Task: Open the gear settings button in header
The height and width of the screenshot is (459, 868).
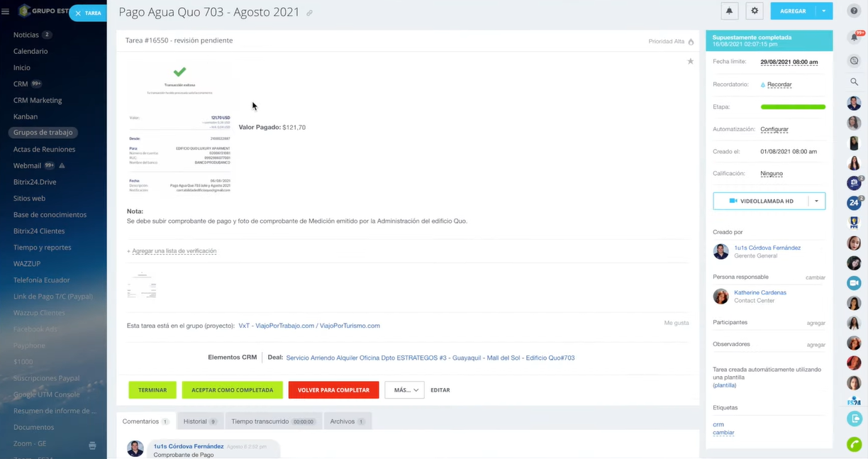Action: (x=755, y=11)
